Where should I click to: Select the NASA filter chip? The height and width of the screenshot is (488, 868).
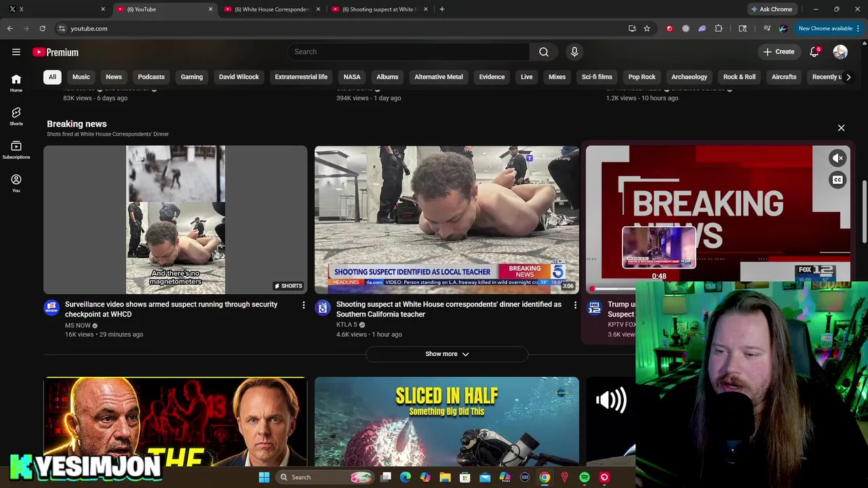(x=352, y=77)
